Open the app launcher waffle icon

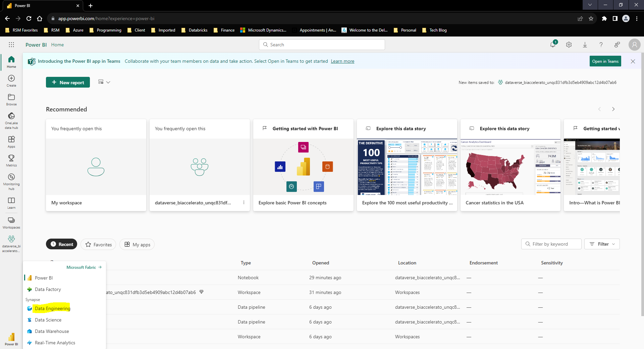(x=11, y=45)
